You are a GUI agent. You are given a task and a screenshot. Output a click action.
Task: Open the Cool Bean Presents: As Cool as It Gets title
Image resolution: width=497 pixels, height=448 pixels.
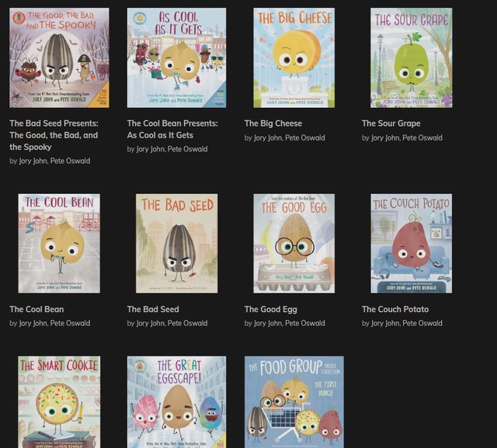click(x=172, y=129)
